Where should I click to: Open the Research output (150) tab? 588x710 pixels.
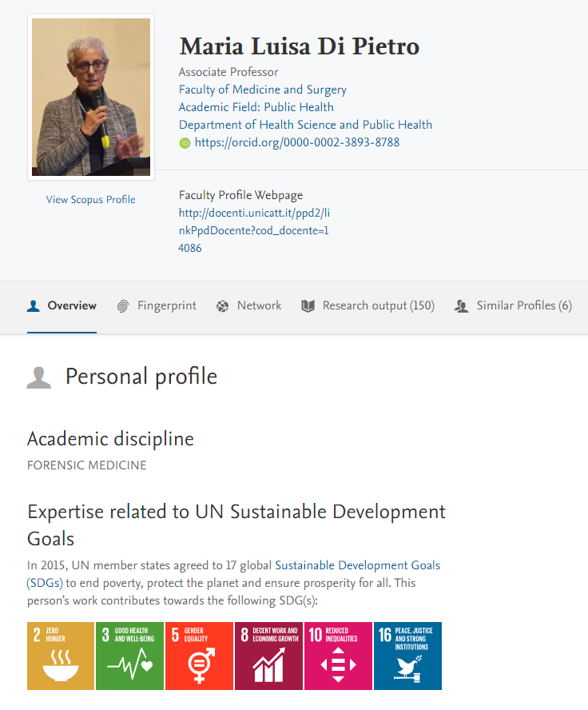tap(367, 305)
